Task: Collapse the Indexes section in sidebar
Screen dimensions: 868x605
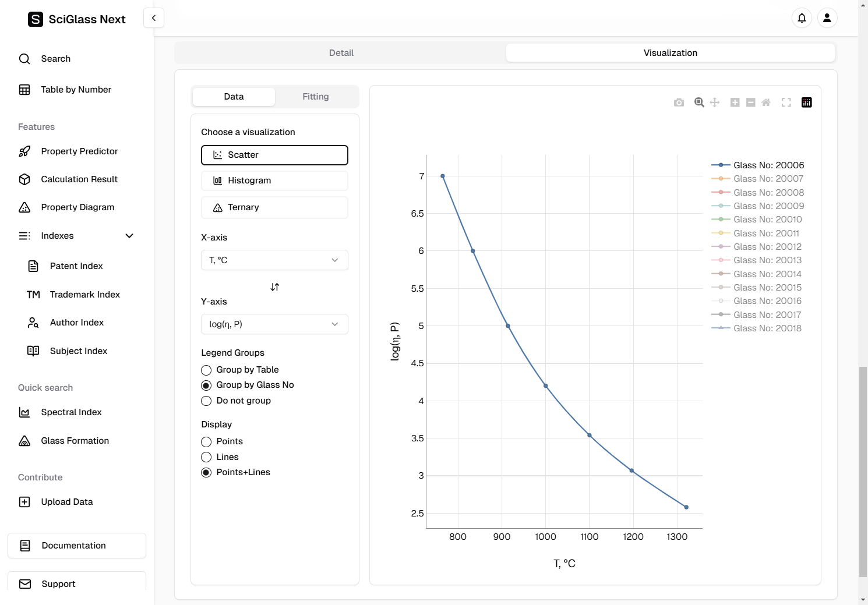Action: coord(129,236)
